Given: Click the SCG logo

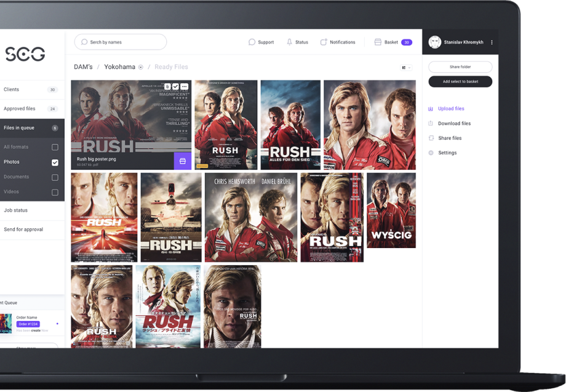Looking at the screenshot, I should tap(25, 54).
